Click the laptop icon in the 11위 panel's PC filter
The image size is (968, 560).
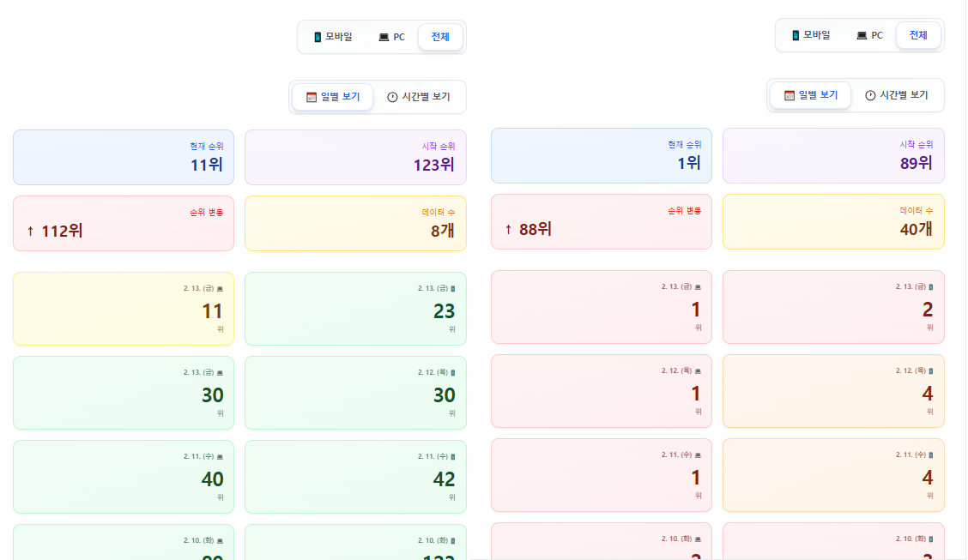pyautogui.click(x=384, y=37)
